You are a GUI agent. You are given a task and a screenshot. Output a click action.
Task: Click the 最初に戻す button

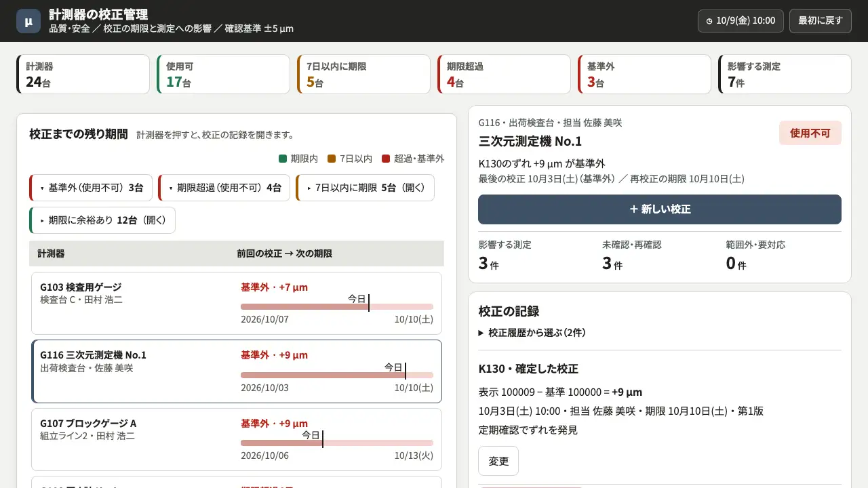pyautogui.click(x=820, y=21)
